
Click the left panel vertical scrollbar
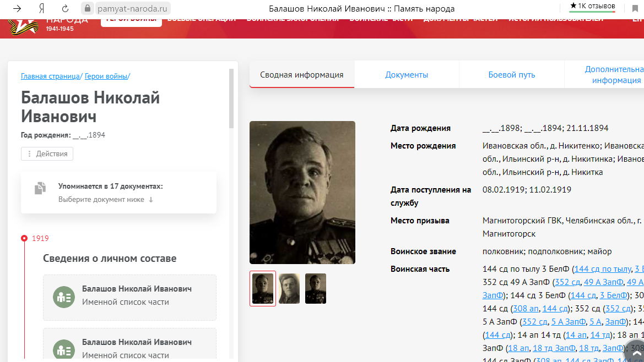click(232, 99)
